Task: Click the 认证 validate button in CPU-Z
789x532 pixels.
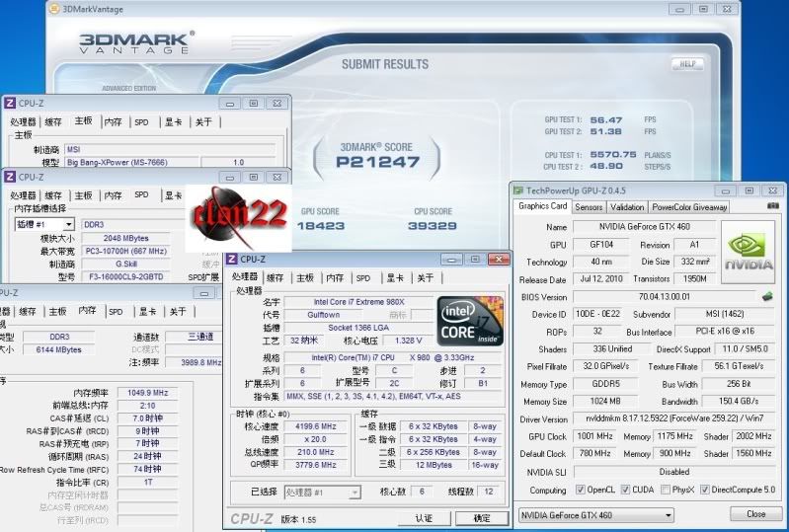Action: tap(424, 518)
